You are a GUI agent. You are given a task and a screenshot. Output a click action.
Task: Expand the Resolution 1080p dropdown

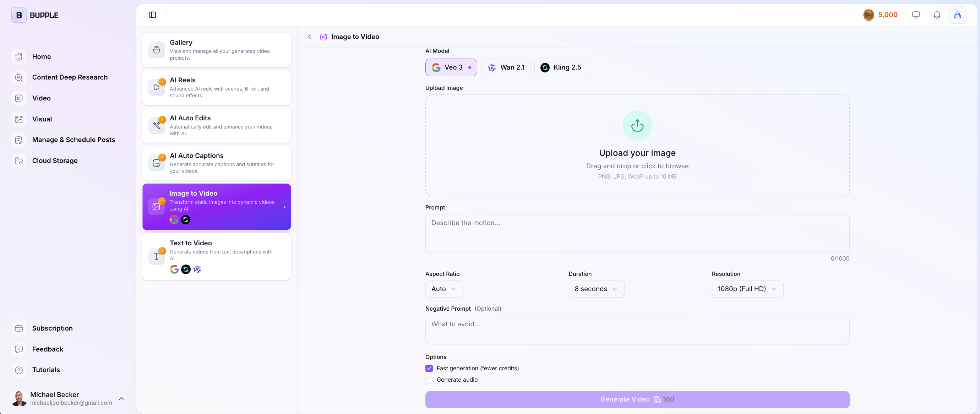[x=747, y=289]
